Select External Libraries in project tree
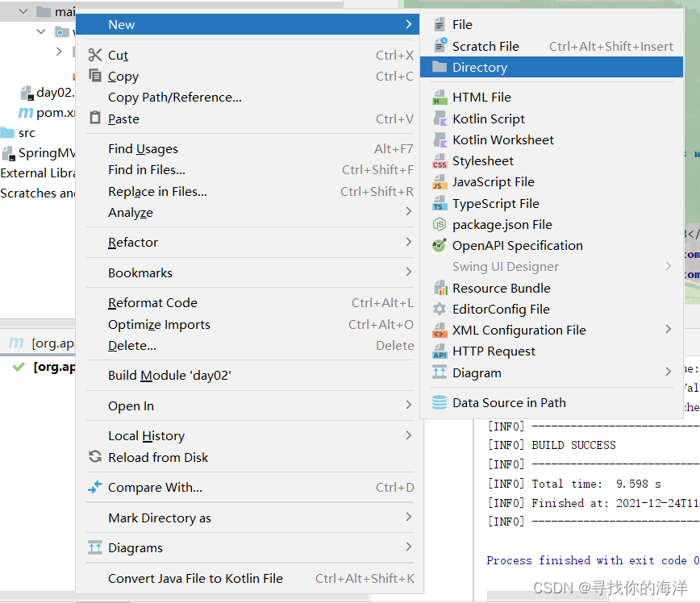This screenshot has width=700, height=603. click(x=37, y=173)
